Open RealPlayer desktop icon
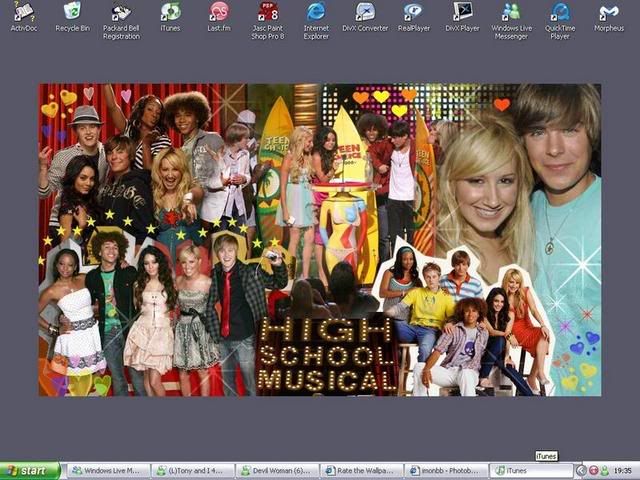This screenshot has height=480, width=640. tap(413, 12)
